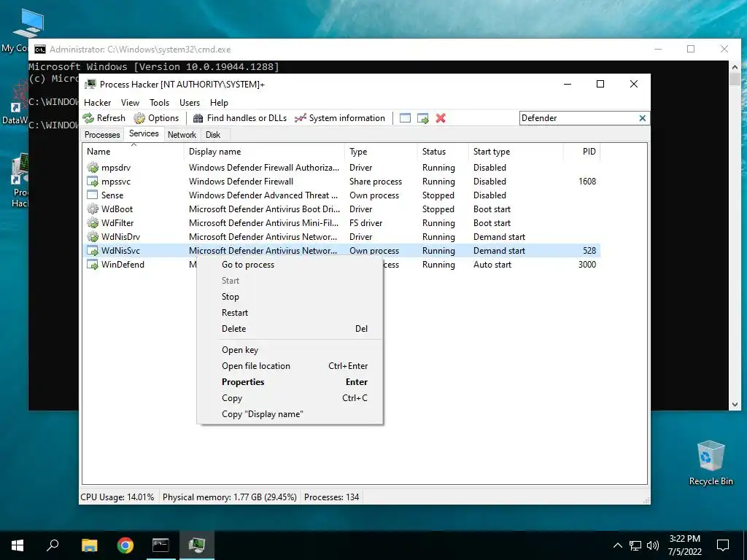Switch to cmd from the taskbar
Image resolution: width=747 pixels, height=560 pixels.
pyautogui.click(x=160, y=545)
